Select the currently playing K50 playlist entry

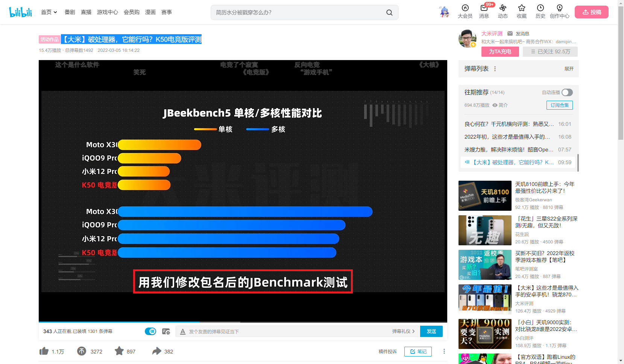tap(518, 162)
